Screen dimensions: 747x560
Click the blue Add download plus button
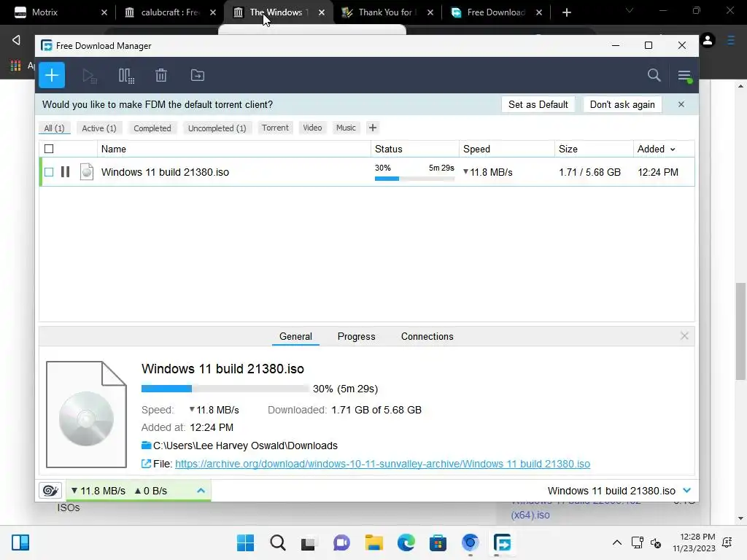[52, 75]
